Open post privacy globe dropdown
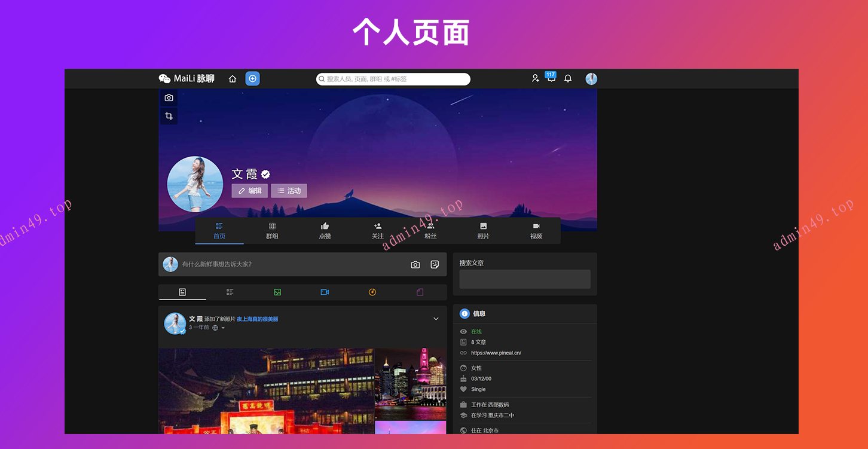 [x=218, y=328]
